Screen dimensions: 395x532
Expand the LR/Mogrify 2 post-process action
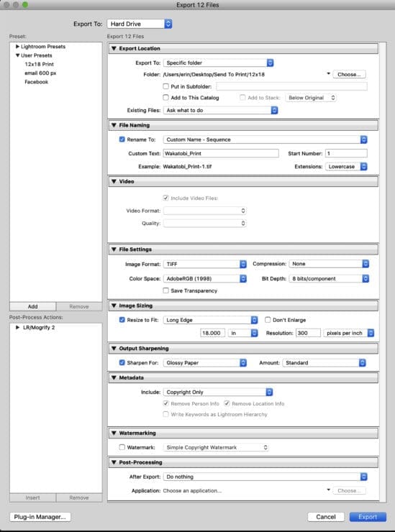(18, 327)
